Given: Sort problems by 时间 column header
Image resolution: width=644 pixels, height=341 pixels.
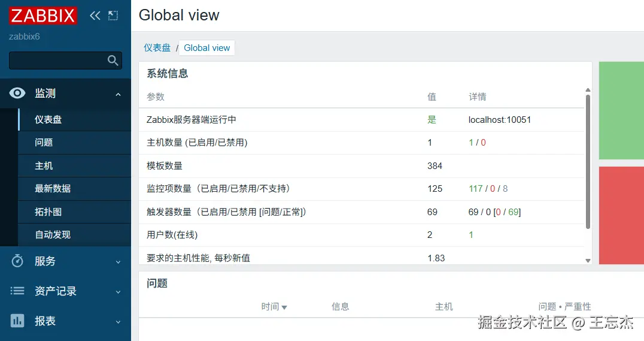Looking at the screenshot, I should (x=274, y=306).
